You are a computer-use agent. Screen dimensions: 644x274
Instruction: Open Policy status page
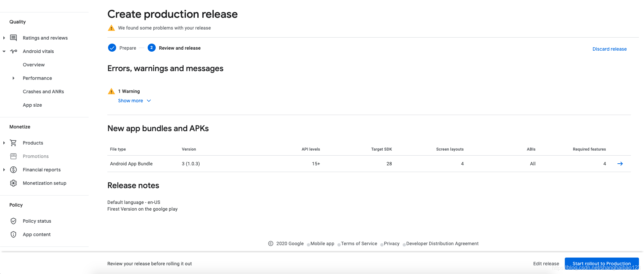pyautogui.click(x=37, y=221)
